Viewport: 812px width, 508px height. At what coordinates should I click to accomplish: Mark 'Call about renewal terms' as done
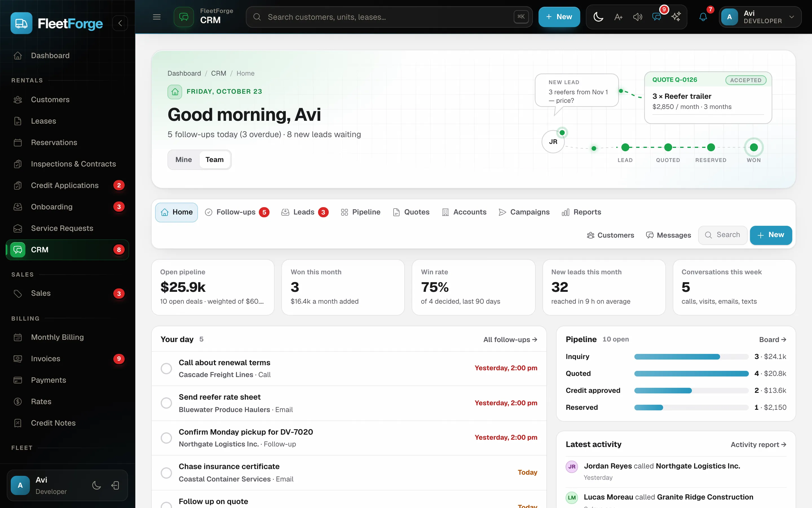[x=166, y=369]
